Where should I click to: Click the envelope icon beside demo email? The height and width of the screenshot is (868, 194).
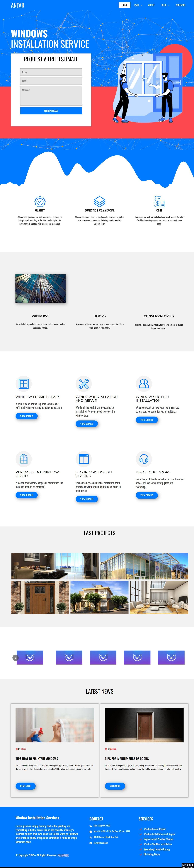(x=91, y=843)
